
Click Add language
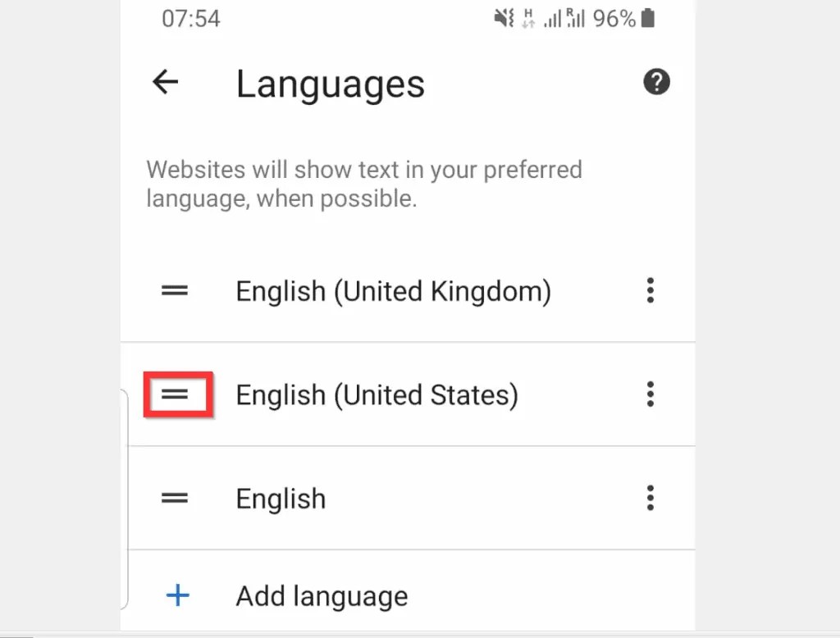[322, 596]
